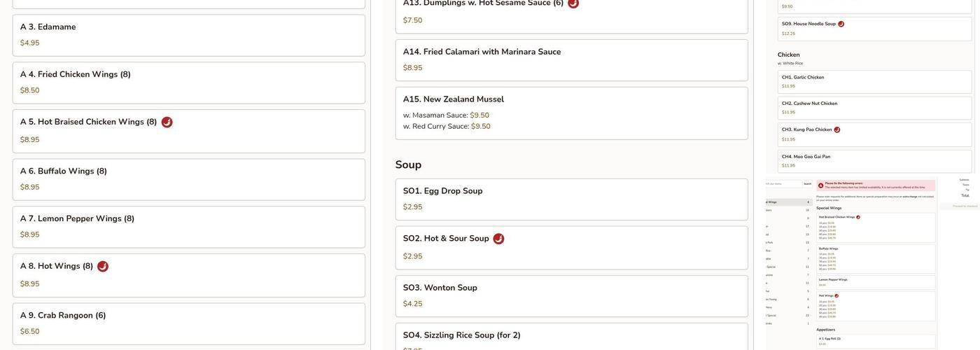Select SO1. Egg Drop Soup
980x350 pixels.
pyautogui.click(x=571, y=199)
